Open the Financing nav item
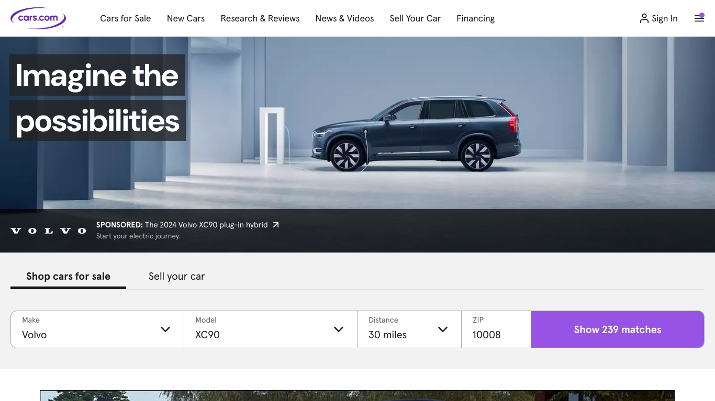The width and height of the screenshot is (715, 401). (x=475, y=18)
